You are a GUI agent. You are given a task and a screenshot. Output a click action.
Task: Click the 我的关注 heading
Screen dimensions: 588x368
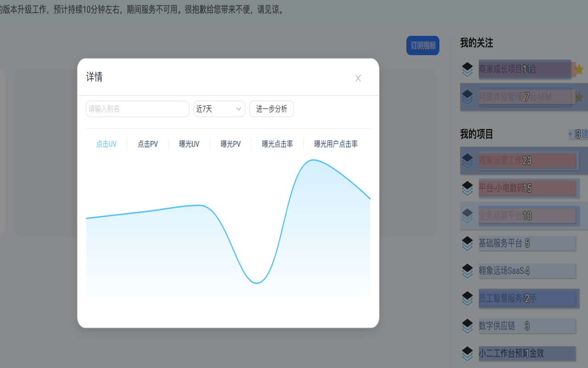(x=477, y=43)
